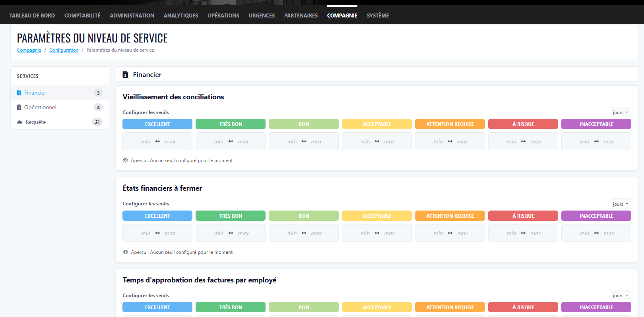Click Très bon max field in États financiers à fermer
Image resolution: width=644 pixels, height=317 pixels.
243,233
